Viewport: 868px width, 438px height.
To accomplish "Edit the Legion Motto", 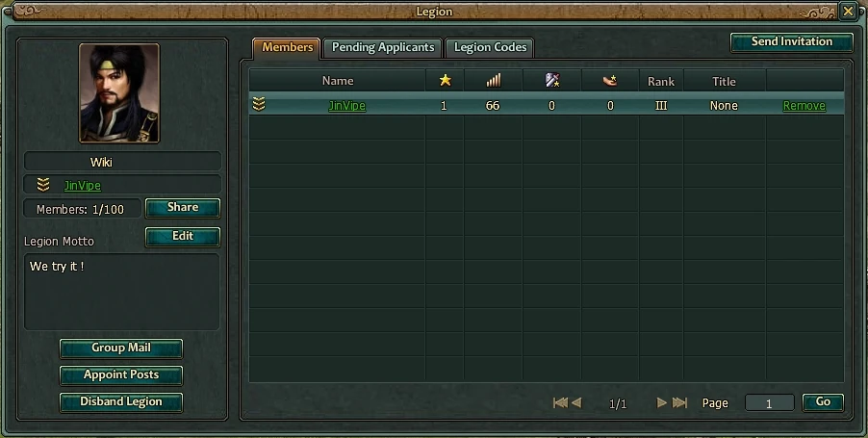I will pos(183,237).
